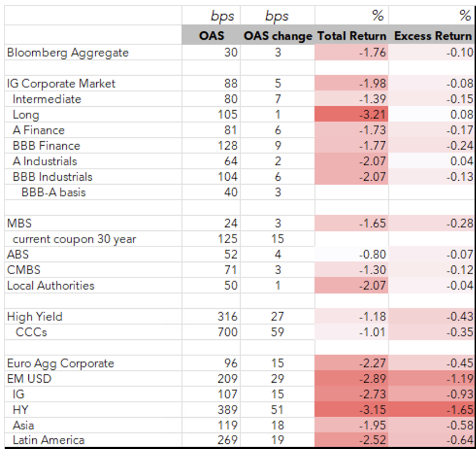Click the Total Return column header
Image resolution: width=476 pixels, height=450 pixels.
pos(351,36)
